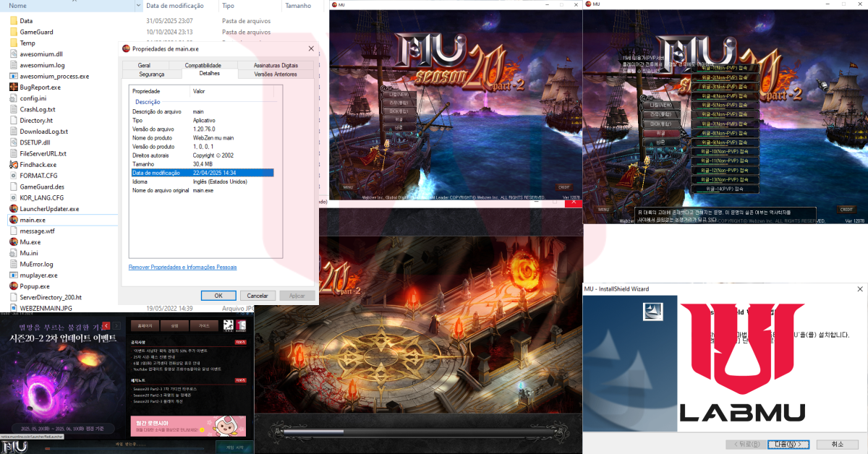Click the KOR_LANG.CFG file icon

[x=14, y=197]
